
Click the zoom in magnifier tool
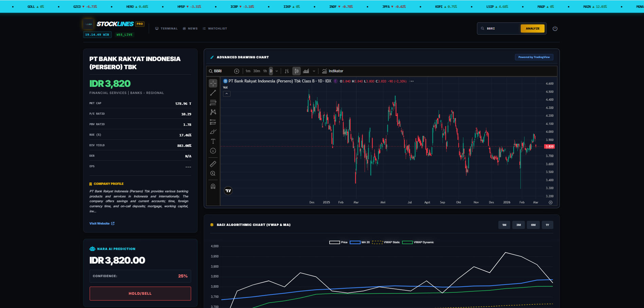point(213,173)
